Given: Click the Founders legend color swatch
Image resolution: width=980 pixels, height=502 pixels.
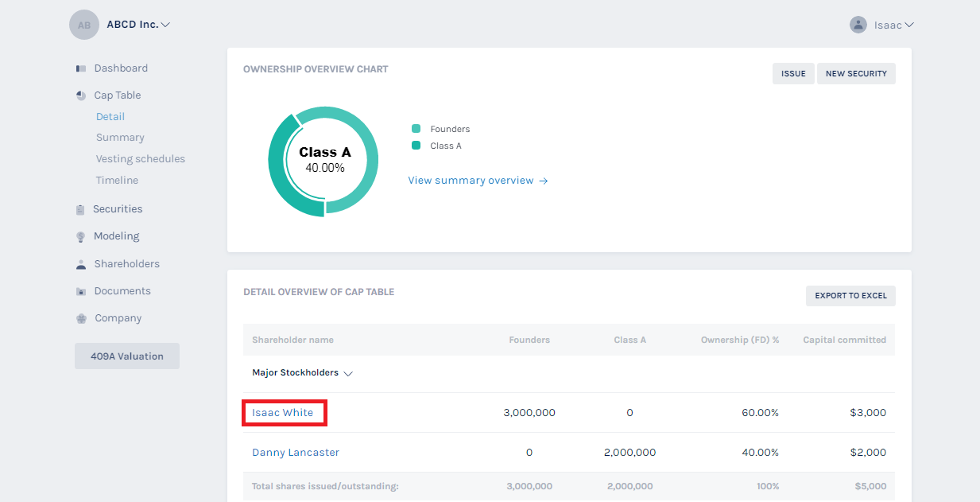Looking at the screenshot, I should click(416, 129).
